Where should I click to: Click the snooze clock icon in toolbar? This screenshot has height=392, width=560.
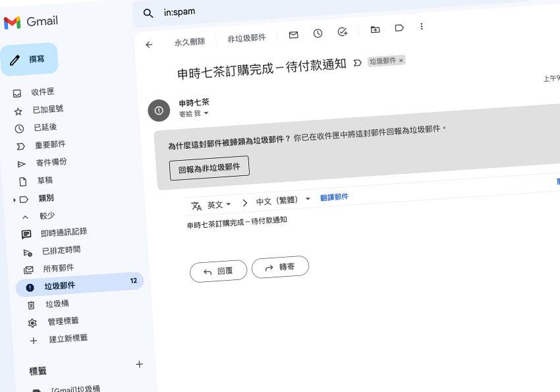click(318, 33)
